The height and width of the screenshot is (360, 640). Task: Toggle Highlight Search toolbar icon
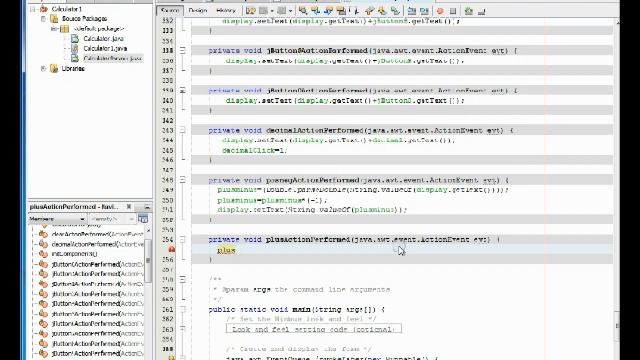[341, 11]
